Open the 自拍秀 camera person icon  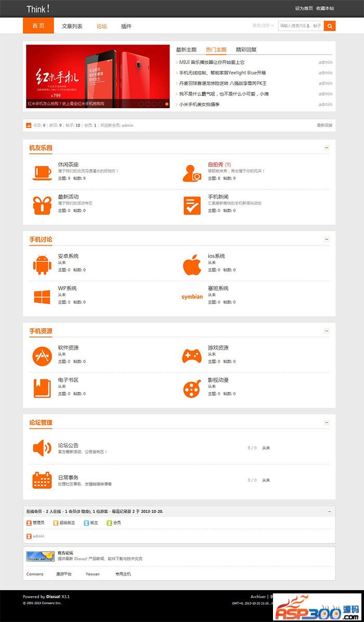tap(192, 173)
